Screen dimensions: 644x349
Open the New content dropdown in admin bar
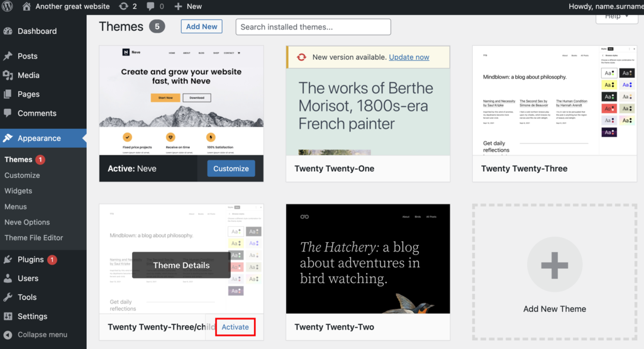187,6
